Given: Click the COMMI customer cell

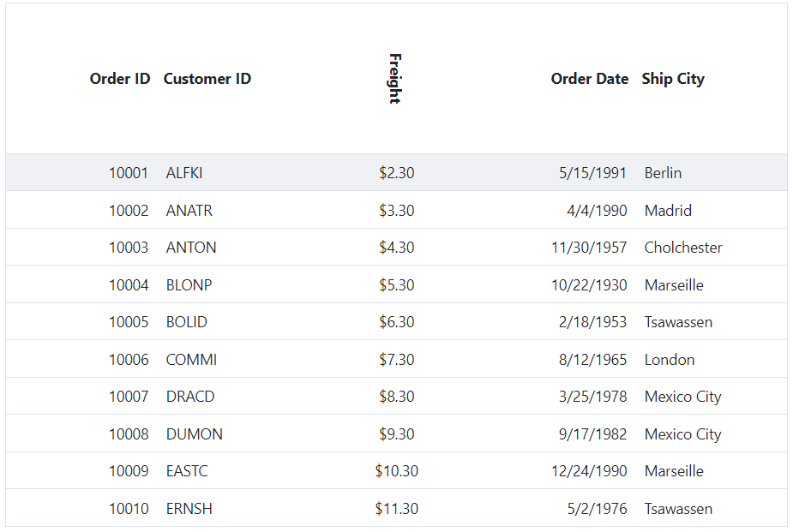Looking at the screenshot, I should click(x=191, y=359).
